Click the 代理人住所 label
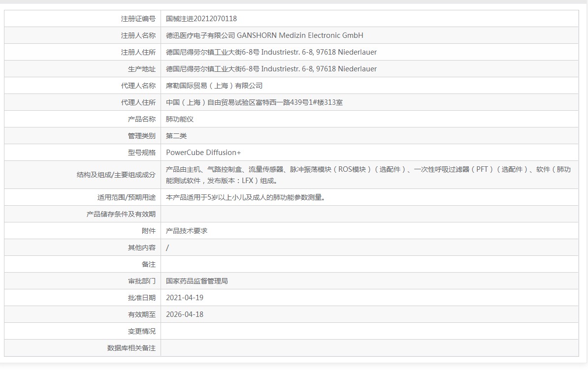Viewport: 588px width, 374px height. 138,102
